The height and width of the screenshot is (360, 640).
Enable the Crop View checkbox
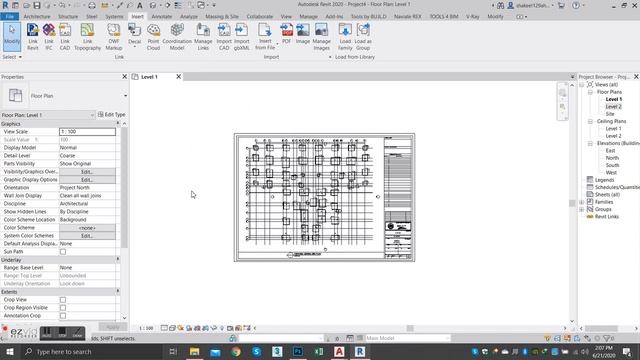point(63,300)
